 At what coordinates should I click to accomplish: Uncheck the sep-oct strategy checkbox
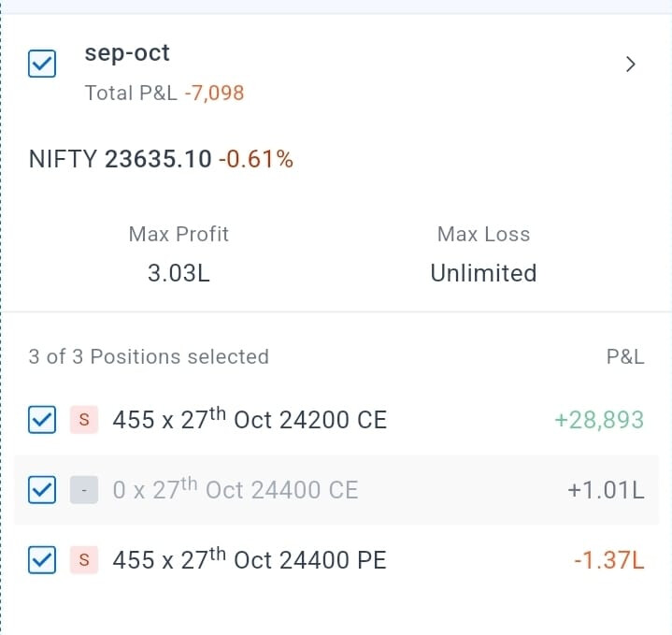tap(42, 64)
